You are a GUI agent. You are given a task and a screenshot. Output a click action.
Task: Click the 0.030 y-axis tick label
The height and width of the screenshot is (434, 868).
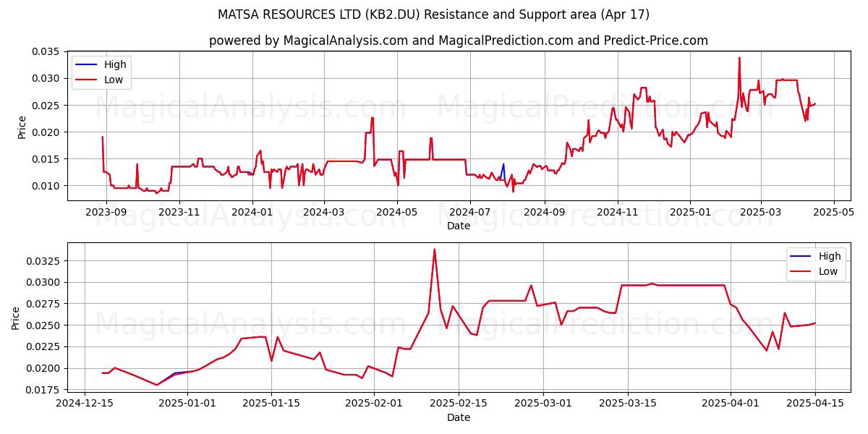click(x=48, y=78)
